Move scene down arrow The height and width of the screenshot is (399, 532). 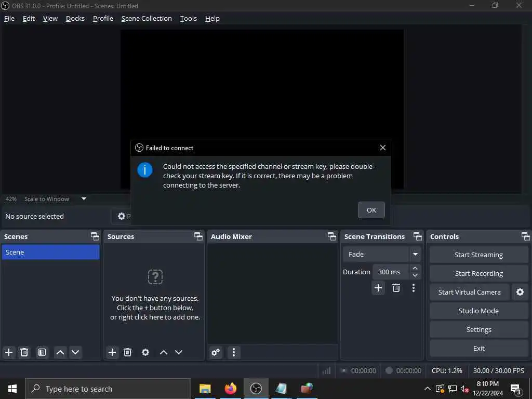tap(75, 352)
